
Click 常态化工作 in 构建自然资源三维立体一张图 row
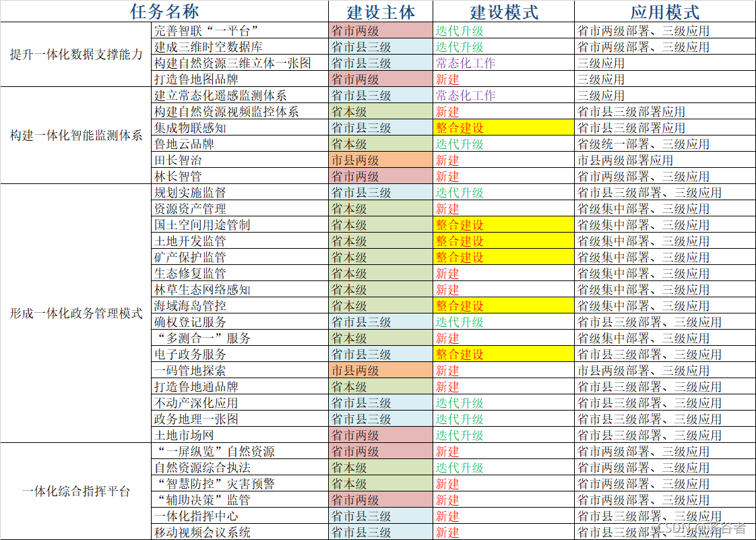pos(503,63)
